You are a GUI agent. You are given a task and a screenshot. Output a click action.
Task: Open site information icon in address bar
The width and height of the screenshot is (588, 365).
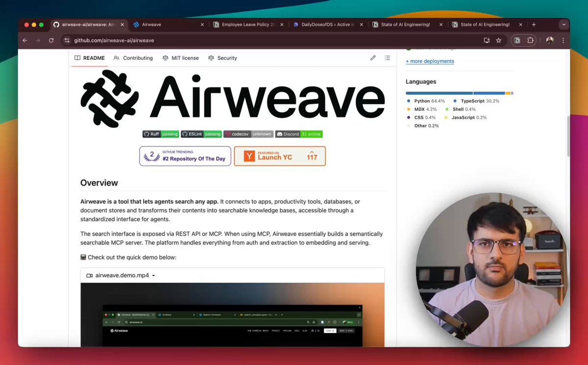pyautogui.click(x=67, y=40)
